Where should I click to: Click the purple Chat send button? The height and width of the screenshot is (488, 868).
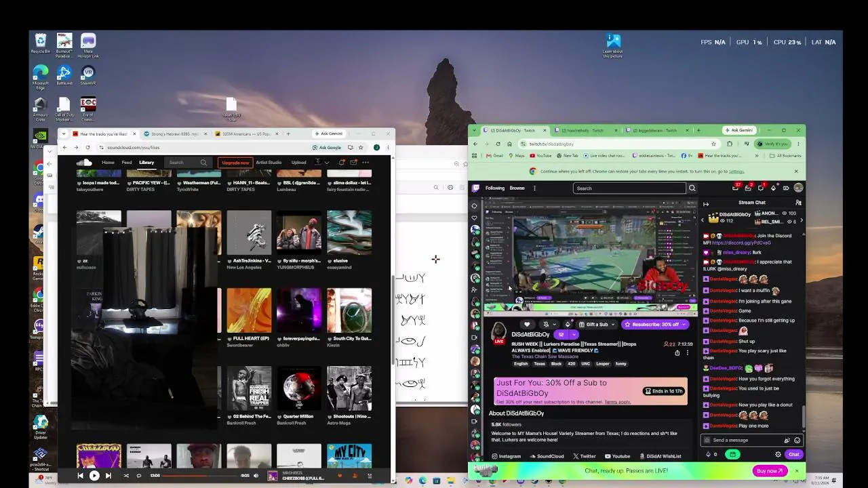pos(793,454)
